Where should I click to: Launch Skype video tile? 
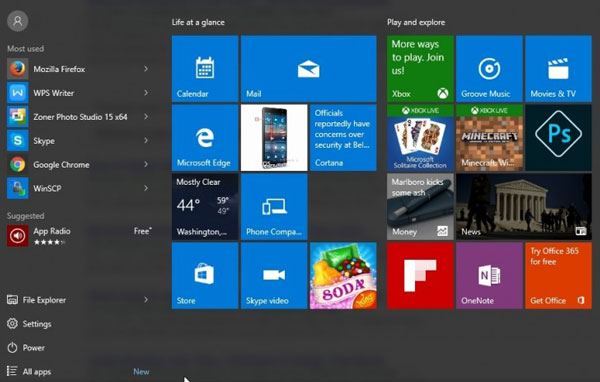click(274, 275)
